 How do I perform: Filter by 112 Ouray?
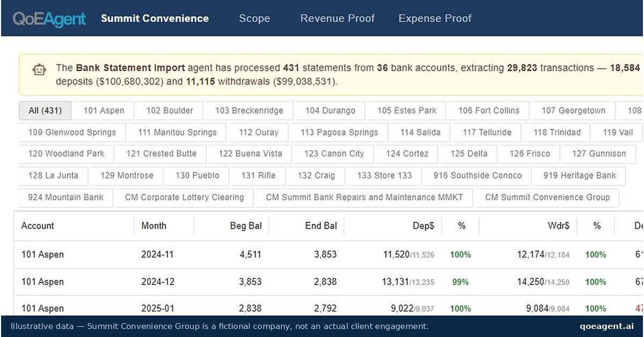point(259,133)
